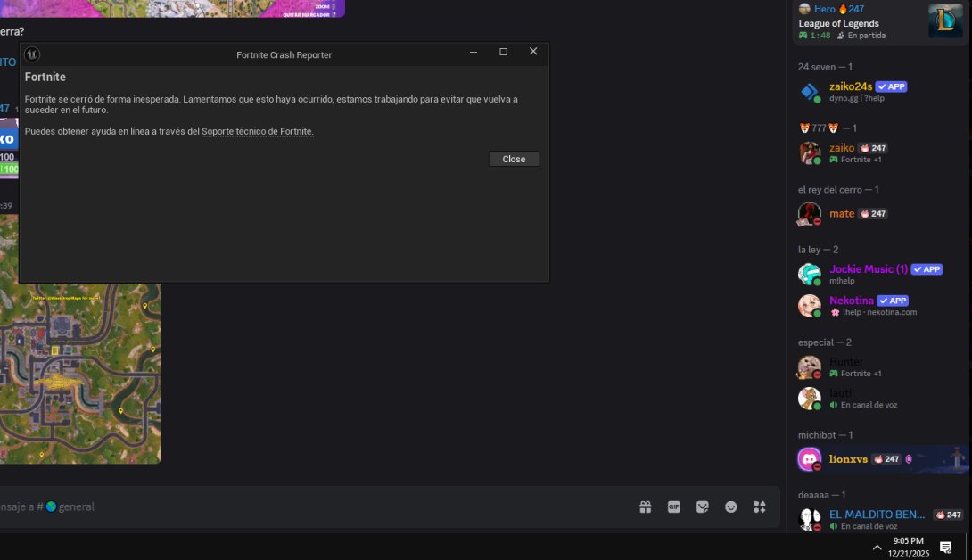
Task: Open mate avatar in member list
Action: coord(809,214)
